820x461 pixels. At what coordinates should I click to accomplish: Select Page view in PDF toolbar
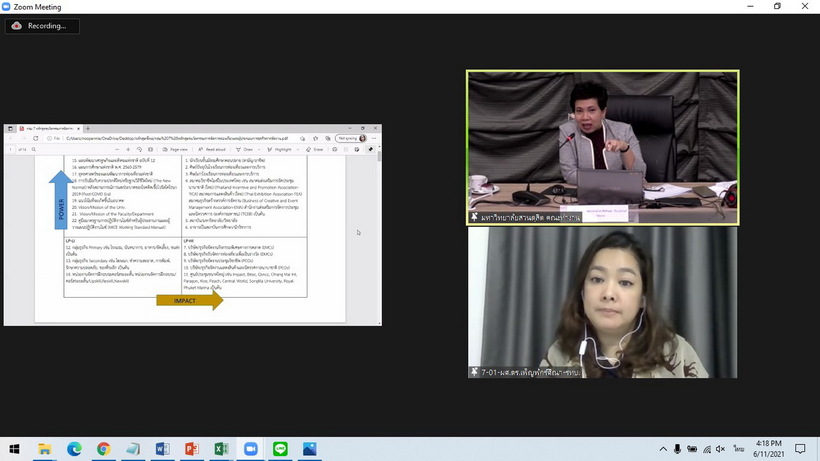tap(175, 149)
